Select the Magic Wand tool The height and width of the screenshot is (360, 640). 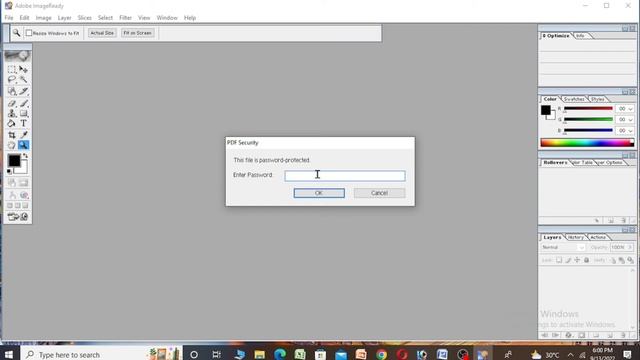24,80
